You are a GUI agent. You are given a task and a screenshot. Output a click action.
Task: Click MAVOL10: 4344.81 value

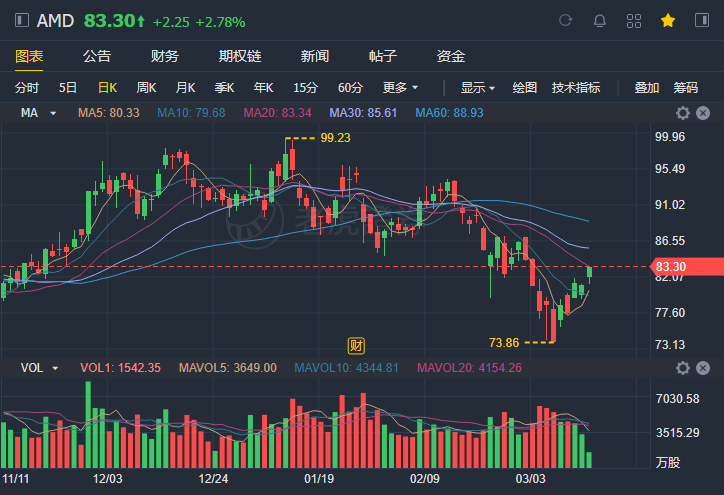click(x=346, y=368)
